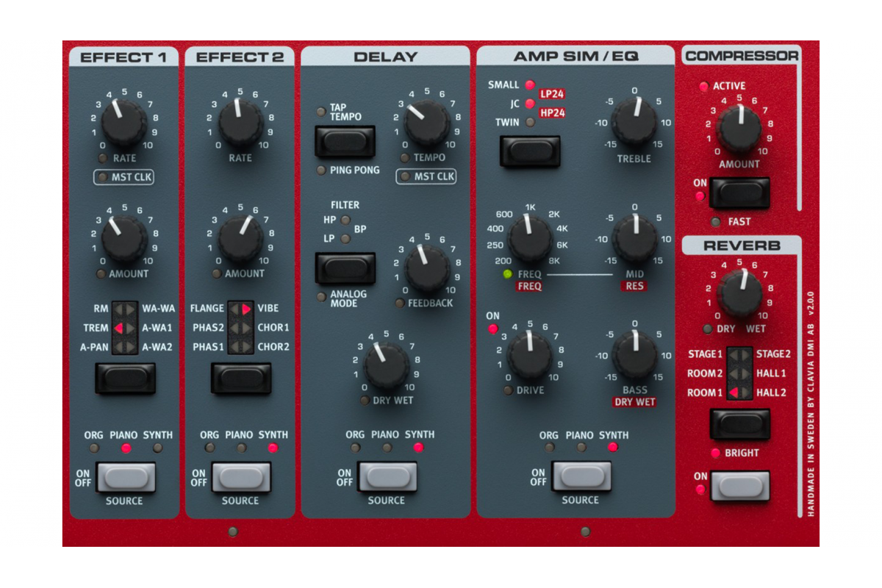Select a different Reverb type like HALL 1
Screen dimensions: 882x588
[739, 424]
